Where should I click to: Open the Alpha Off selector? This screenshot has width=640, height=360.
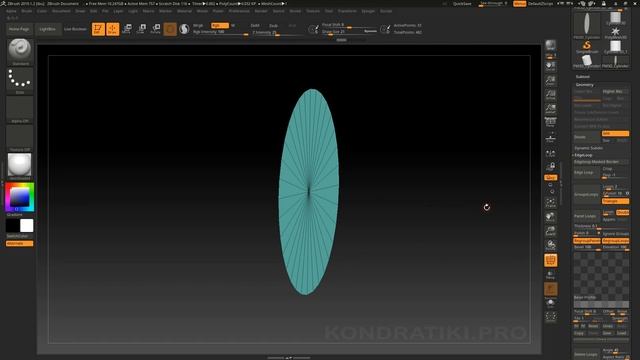coord(20,110)
